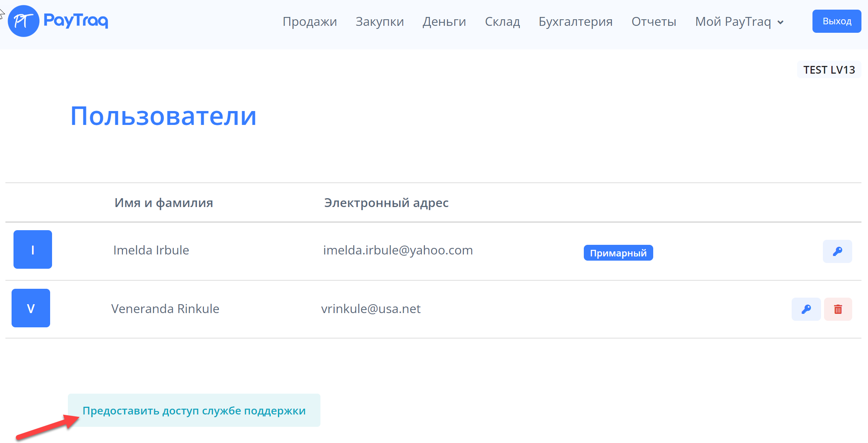Click the blue 'I' avatar tile
868x443 pixels.
(33, 249)
